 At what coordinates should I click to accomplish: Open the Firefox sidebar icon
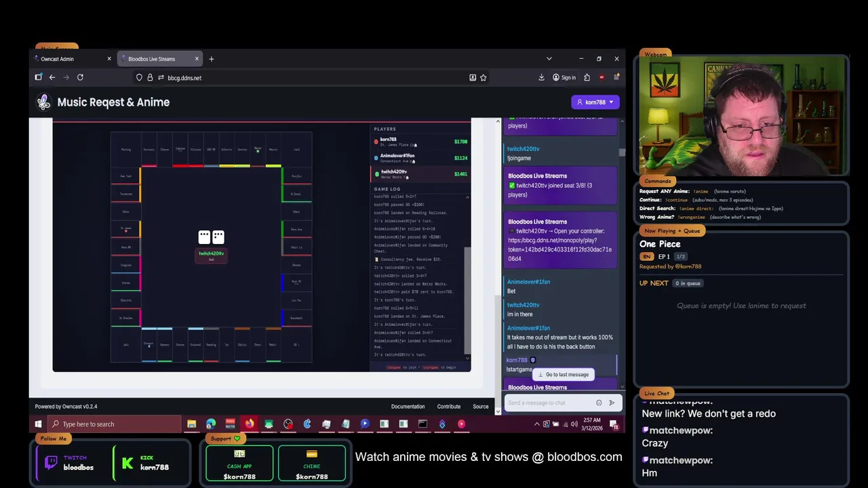pos(39,77)
